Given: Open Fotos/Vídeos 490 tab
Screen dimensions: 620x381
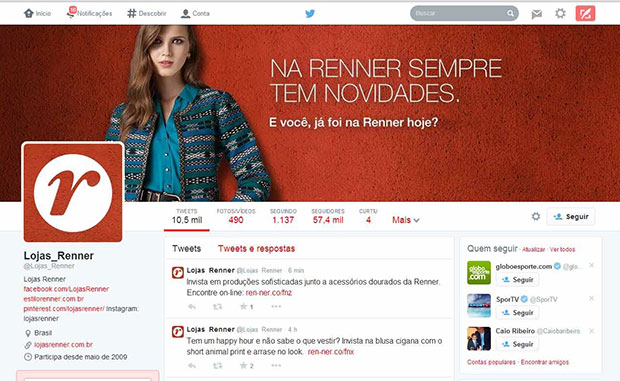Looking at the screenshot, I should [x=236, y=217].
